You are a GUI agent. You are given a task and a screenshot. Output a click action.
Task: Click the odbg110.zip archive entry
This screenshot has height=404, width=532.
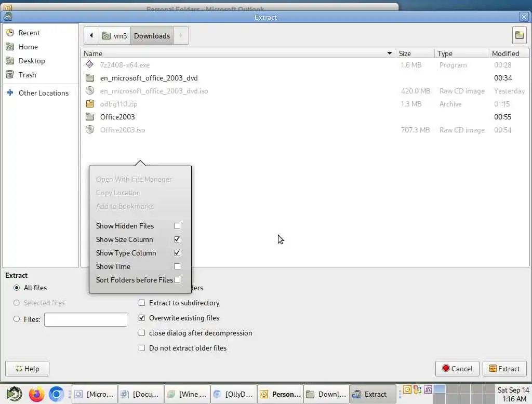coord(305,104)
